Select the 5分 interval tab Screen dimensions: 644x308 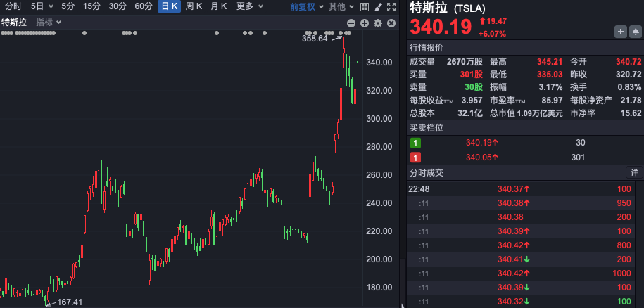pyautogui.click(x=68, y=6)
